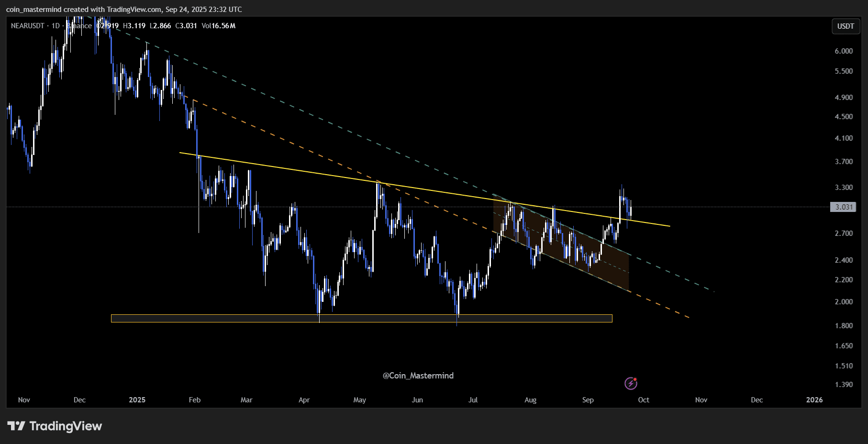Click the Sep label on time axis

click(588, 400)
